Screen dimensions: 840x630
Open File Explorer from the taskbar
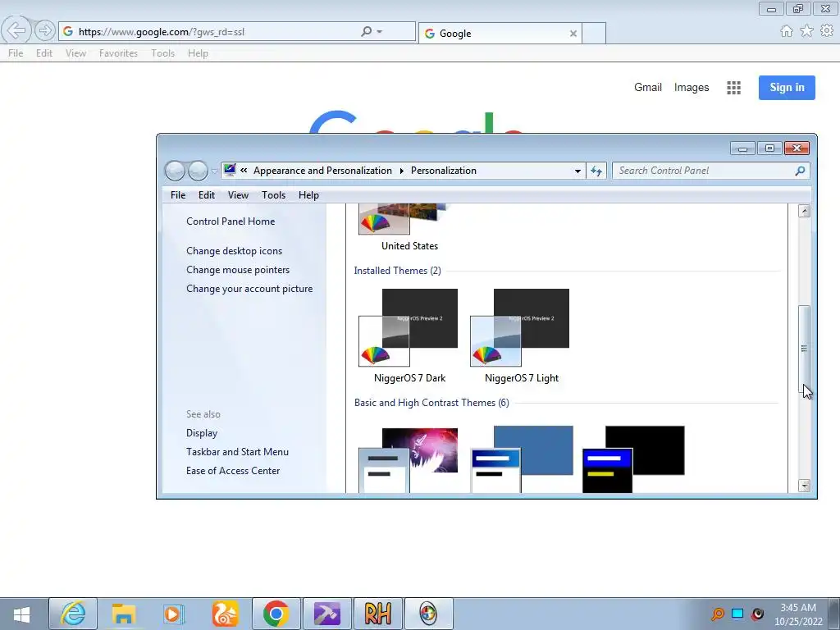click(x=123, y=614)
